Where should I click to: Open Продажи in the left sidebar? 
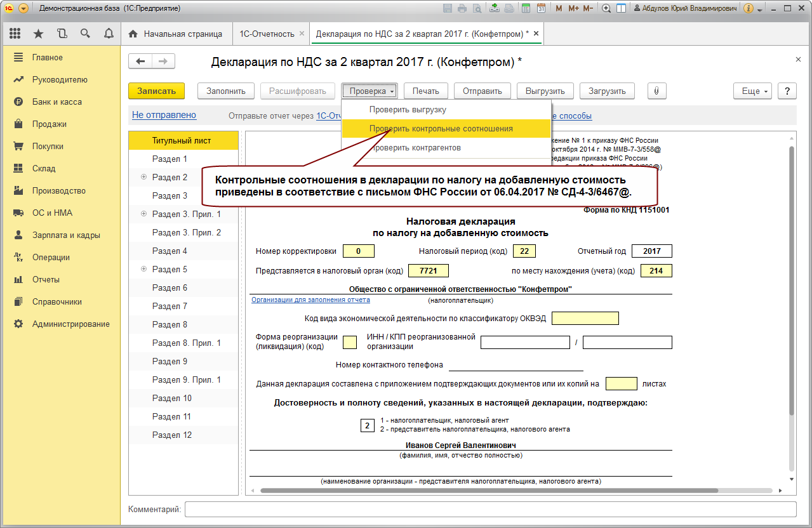click(49, 124)
